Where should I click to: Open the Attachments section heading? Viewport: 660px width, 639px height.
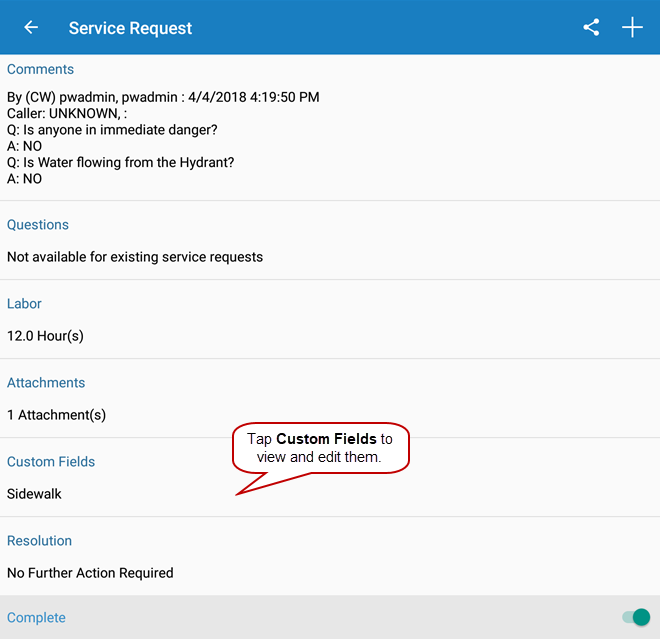click(46, 383)
